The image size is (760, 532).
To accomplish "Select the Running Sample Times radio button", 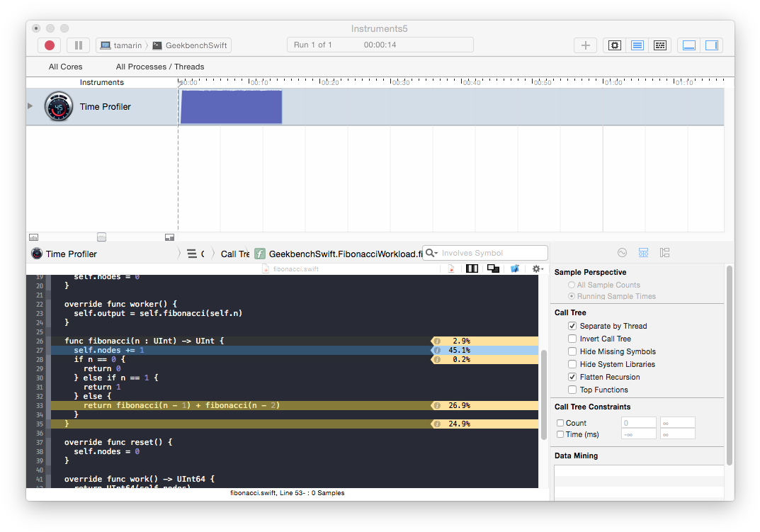I will pos(572,296).
